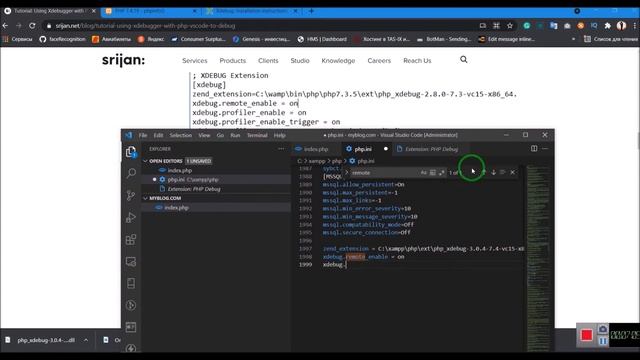
Task: Click search magnifier on srijan site
Action: (x=464, y=60)
